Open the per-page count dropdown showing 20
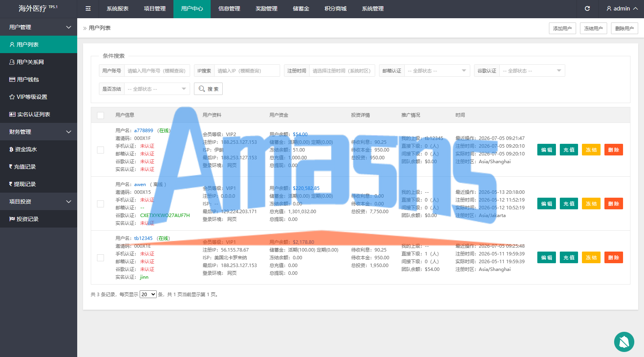Viewport: 644px width, 357px height. tap(148, 295)
